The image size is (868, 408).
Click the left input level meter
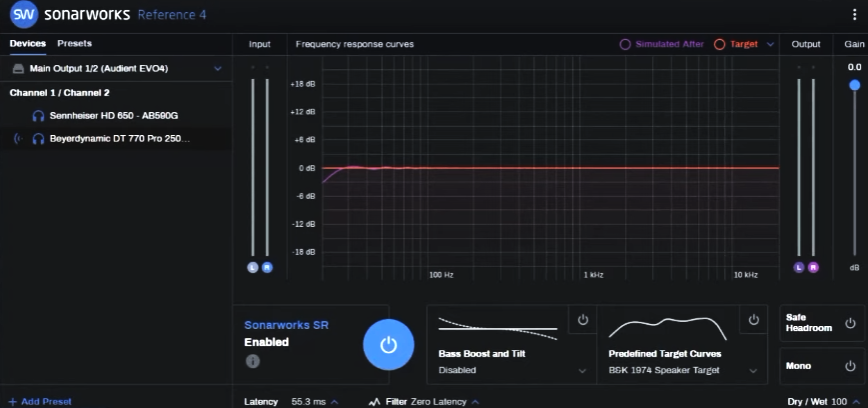tap(253, 168)
